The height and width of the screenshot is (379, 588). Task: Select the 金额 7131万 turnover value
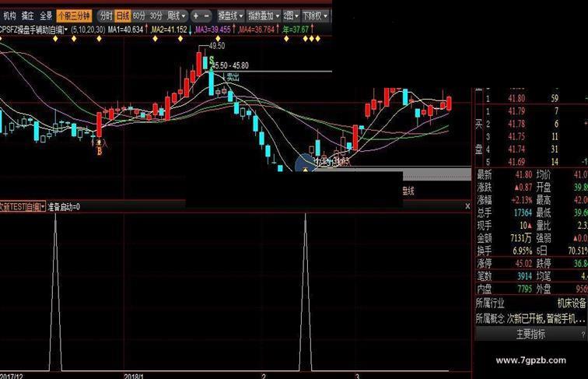(521, 238)
